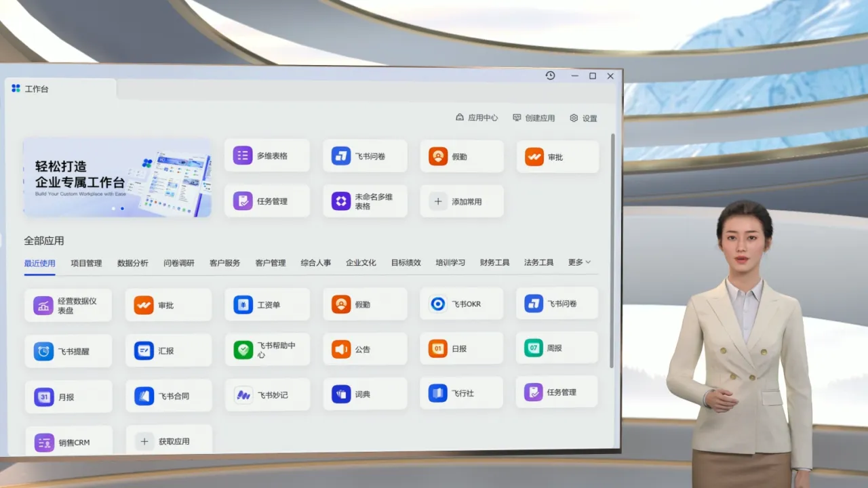Click the 获取应用 button
The height and width of the screenshot is (488, 868).
(x=168, y=441)
